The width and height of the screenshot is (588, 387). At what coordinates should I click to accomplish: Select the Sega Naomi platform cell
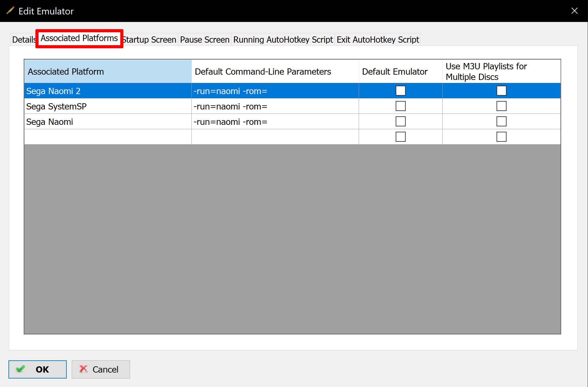(108, 122)
